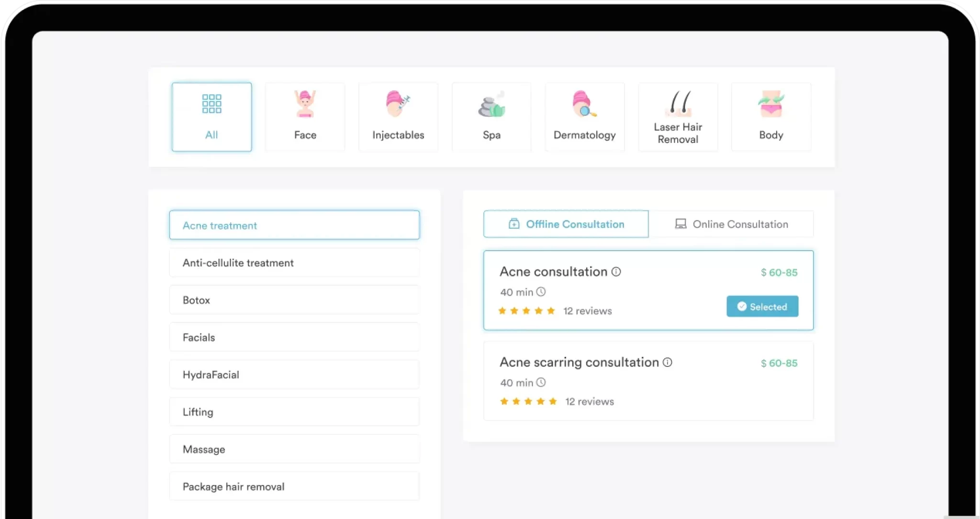This screenshot has width=980, height=519.
Task: Enable the Offline Consultation option
Action: click(566, 224)
